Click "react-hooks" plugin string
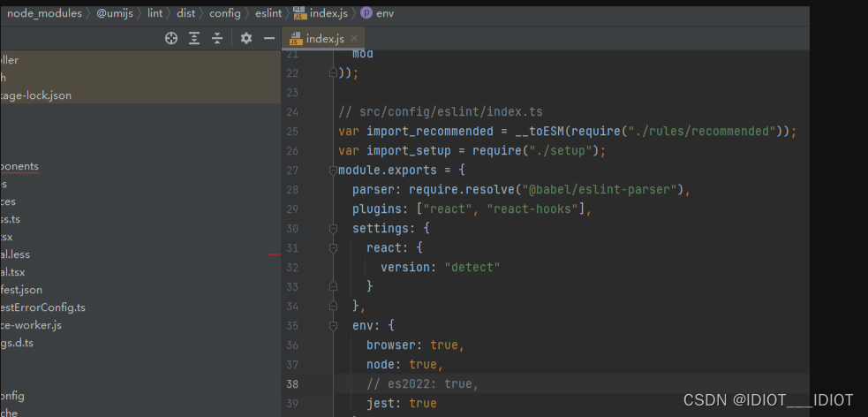Image resolution: width=868 pixels, height=417 pixels. [x=532, y=208]
